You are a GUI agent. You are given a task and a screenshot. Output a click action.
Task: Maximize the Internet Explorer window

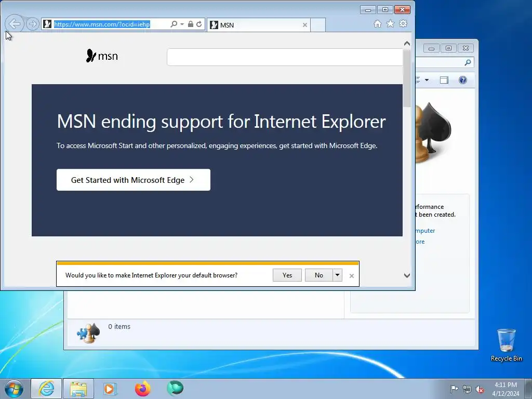pyautogui.click(x=385, y=9)
